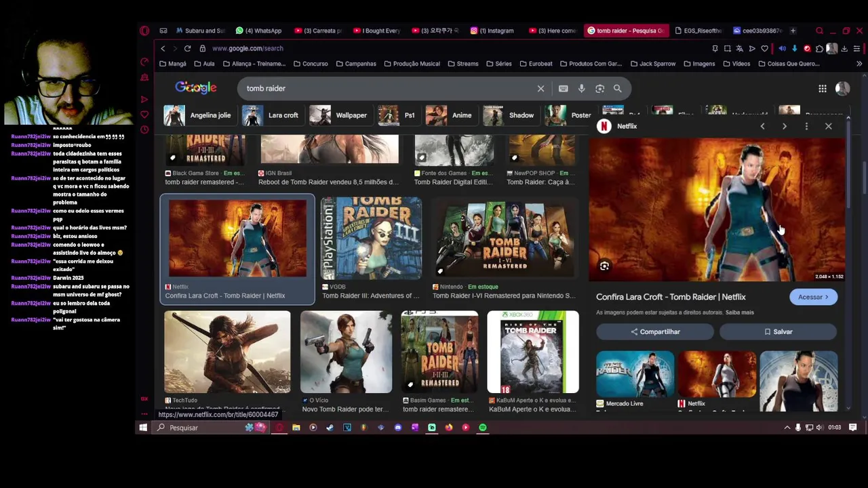Show hidden system tray icons
The image size is (868, 488).
coord(787,428)
